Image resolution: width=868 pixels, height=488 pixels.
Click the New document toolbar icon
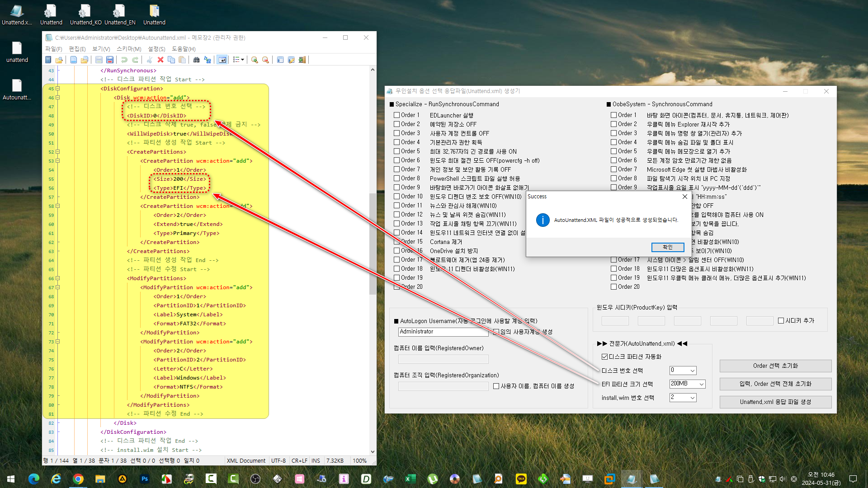coord(74,60)
